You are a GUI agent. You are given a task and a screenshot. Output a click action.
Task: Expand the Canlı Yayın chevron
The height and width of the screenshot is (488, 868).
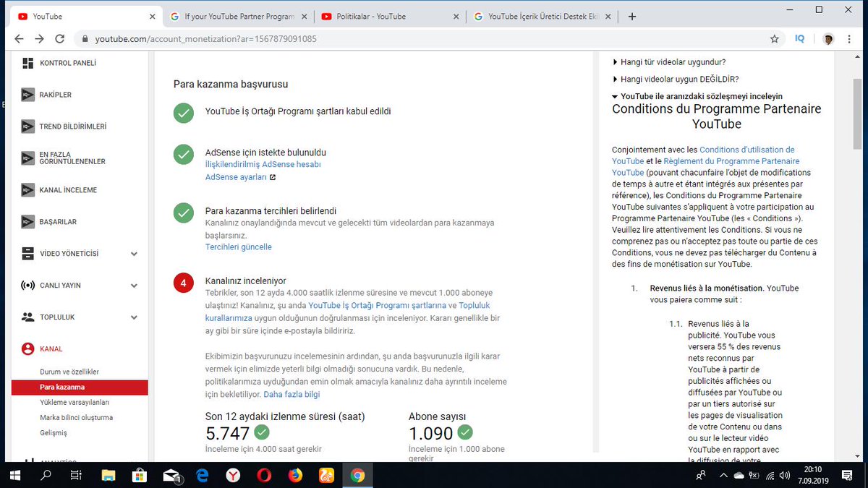point(134,286)
